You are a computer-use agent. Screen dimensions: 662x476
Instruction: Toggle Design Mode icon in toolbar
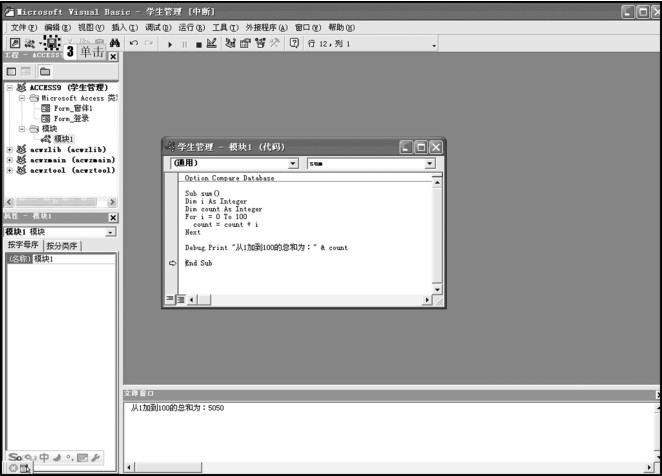point(212,43)
